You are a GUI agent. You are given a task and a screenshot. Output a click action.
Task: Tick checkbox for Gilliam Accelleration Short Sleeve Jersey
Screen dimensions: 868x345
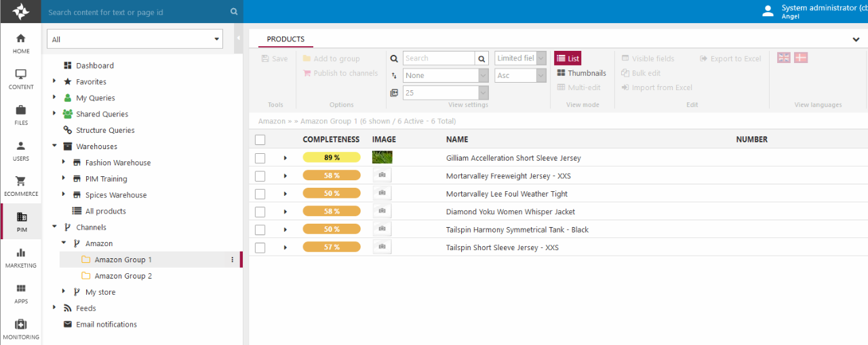point(260,158)
